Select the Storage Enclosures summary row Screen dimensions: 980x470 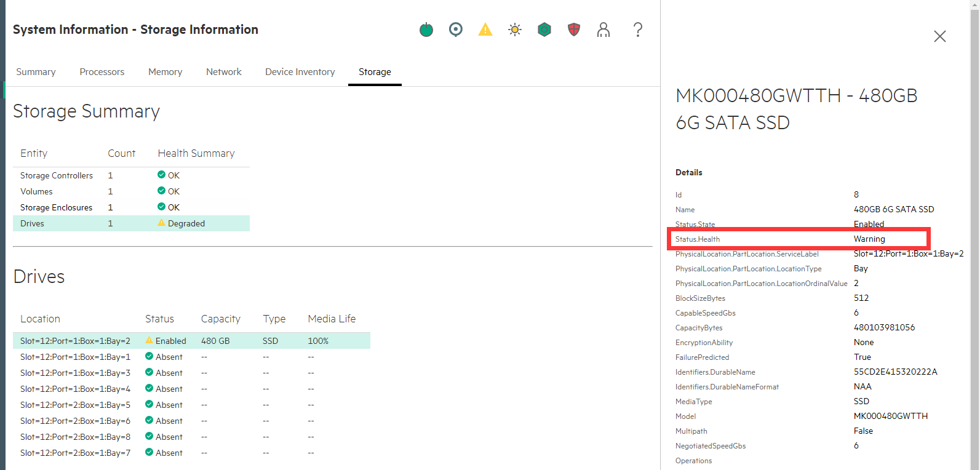click(131, 207)
